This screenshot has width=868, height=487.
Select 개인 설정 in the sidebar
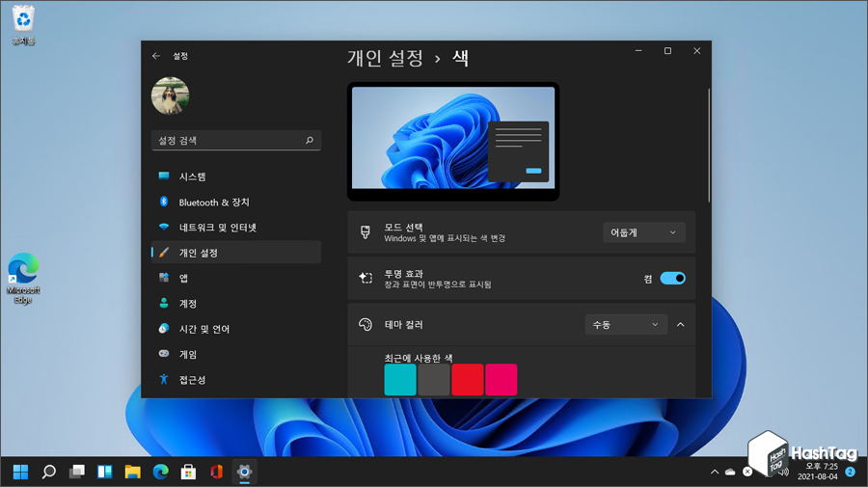click(x=236, y=253)
